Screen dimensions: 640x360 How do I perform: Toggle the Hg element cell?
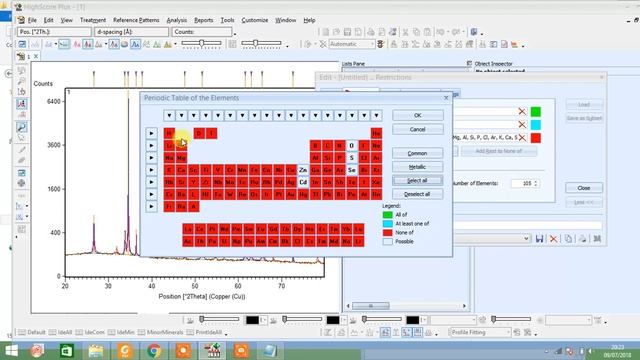[x=303, y=195]
